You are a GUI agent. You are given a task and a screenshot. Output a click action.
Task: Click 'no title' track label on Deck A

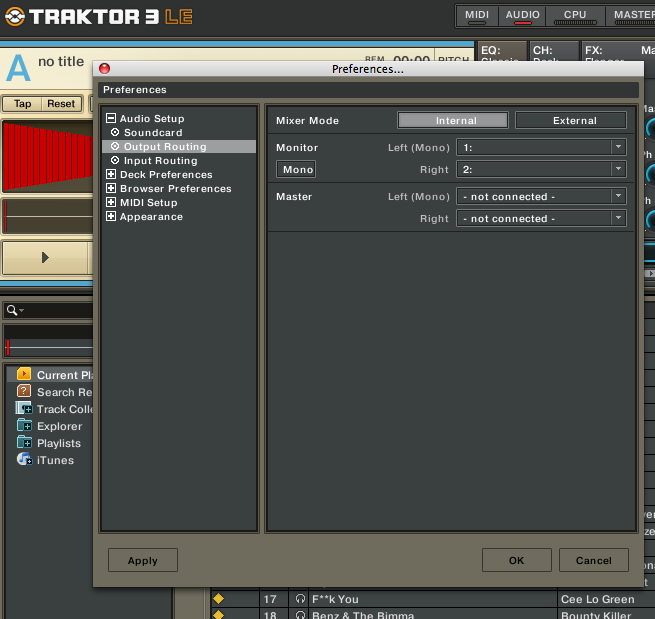[x=61, y=61]
